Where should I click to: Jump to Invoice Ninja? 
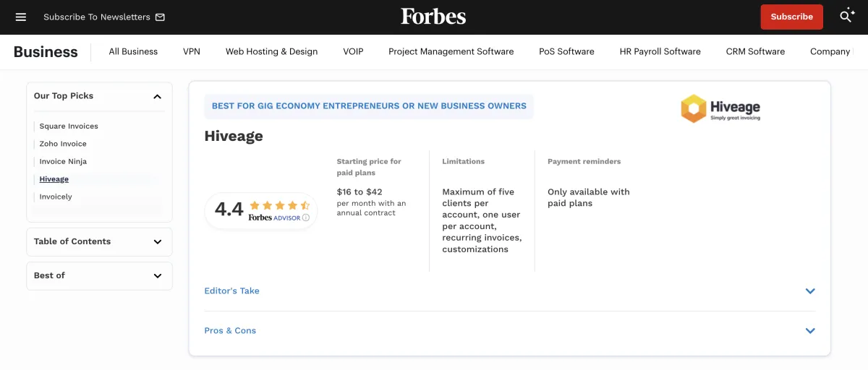63,161
